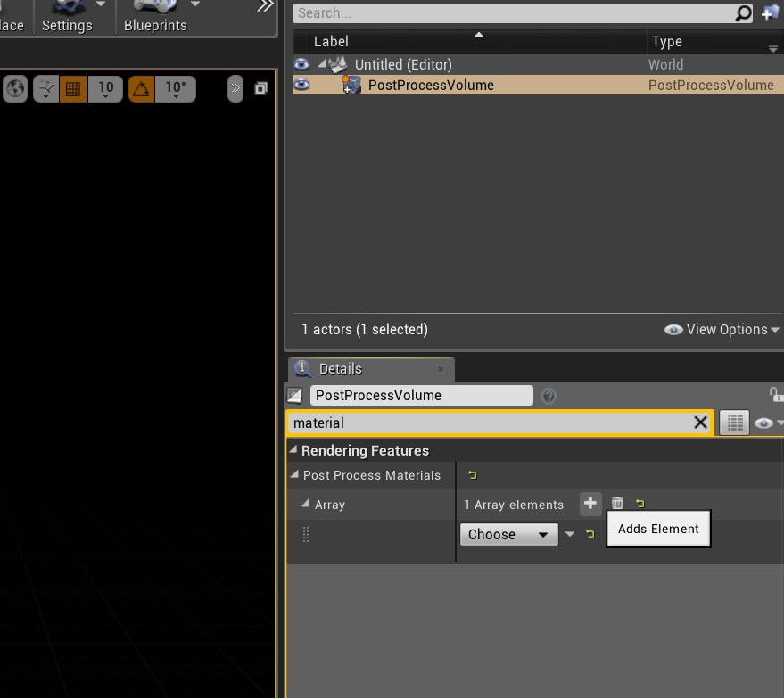This screenshot has width=784, height=698.
Task: Clear the 'material' search filter
Action: [x=700, y=423]
